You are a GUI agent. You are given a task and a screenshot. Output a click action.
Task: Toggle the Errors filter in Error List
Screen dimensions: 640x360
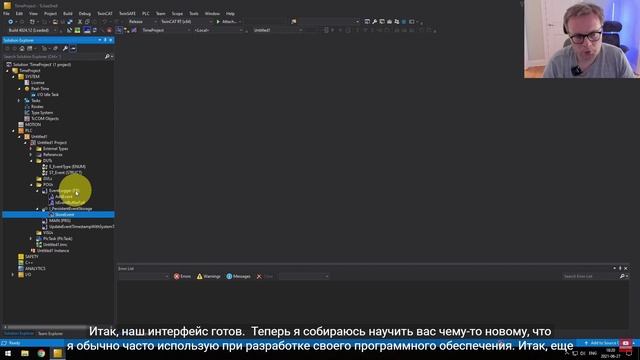pyautogui.click(x=182, y=276)
